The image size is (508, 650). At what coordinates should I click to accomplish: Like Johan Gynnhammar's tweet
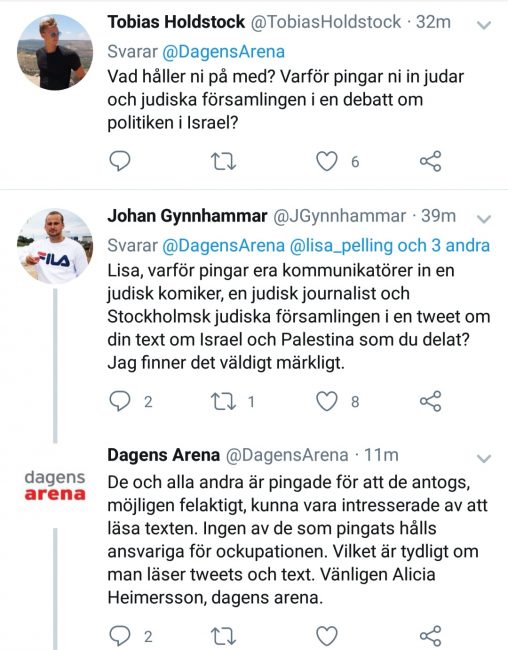pyautogui.click(x=327, y=401)
